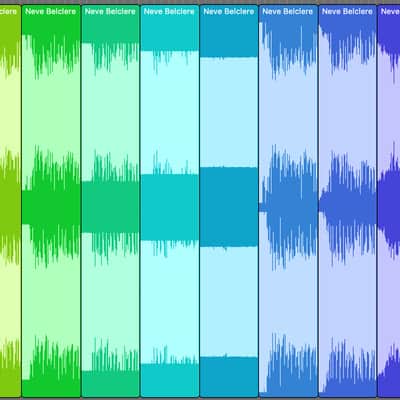The image size is (400, 400).
Task: Click the bright green region's name label
Action: click(x=51, y=12)
